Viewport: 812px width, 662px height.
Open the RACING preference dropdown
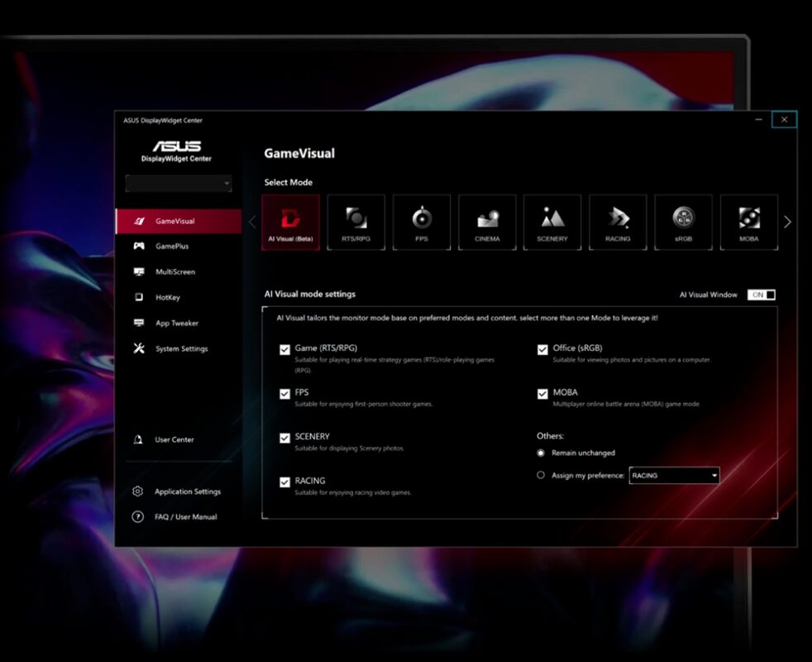[x=674, y=475]
